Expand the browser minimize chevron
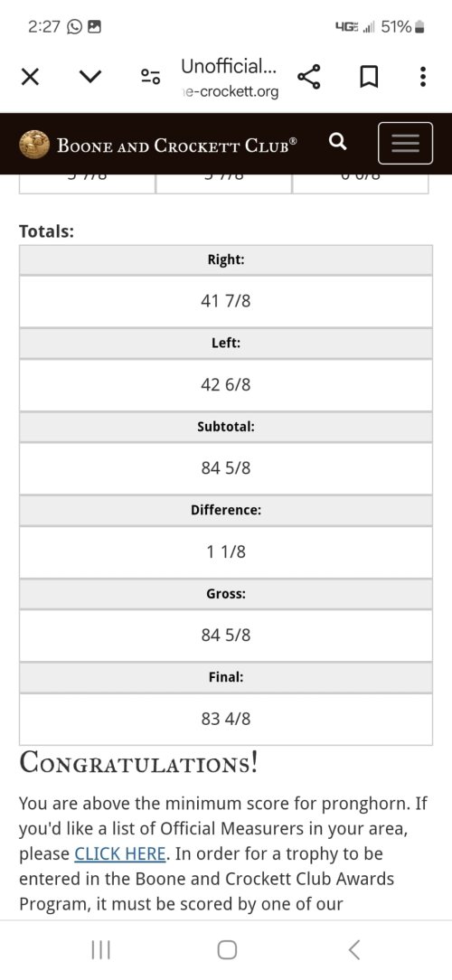The image size is (452, 980). click(x=90, y=78)
